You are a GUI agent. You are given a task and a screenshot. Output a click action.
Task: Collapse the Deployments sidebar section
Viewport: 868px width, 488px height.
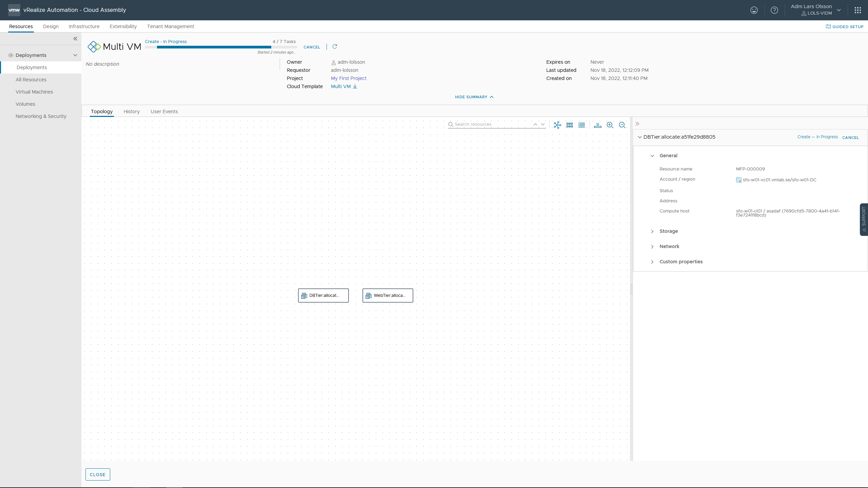tap(75, 55)
